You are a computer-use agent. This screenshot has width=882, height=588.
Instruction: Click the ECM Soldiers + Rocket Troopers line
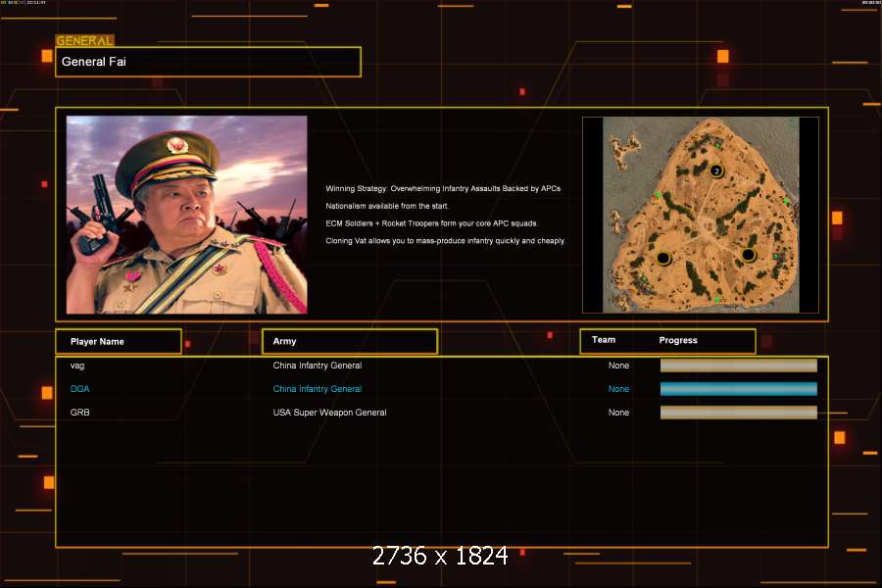click(432, 223)
